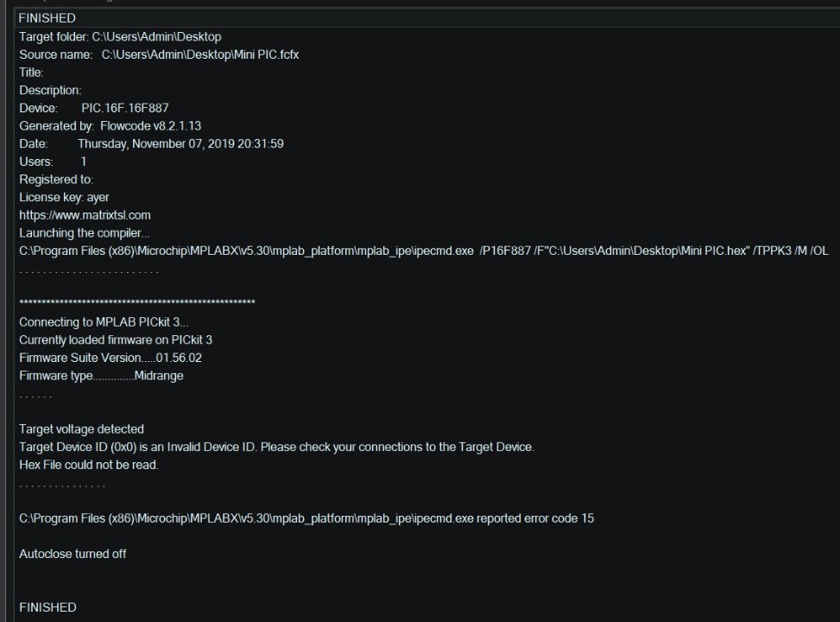Click the Firmware Suite Version 01.56.02 line

[x=111, y=358]
